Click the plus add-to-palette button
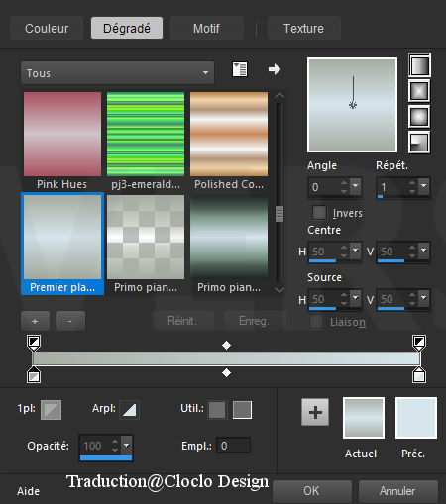 (x=315, y=412)
